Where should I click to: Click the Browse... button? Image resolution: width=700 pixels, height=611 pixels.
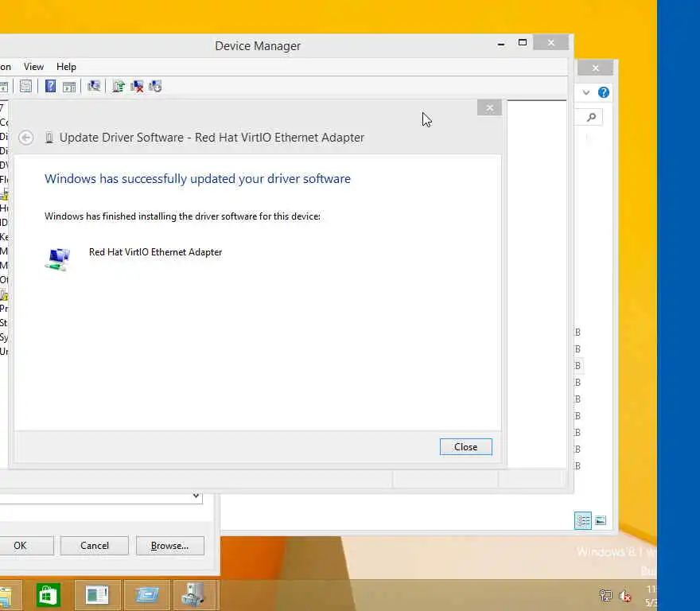(169, 546)
